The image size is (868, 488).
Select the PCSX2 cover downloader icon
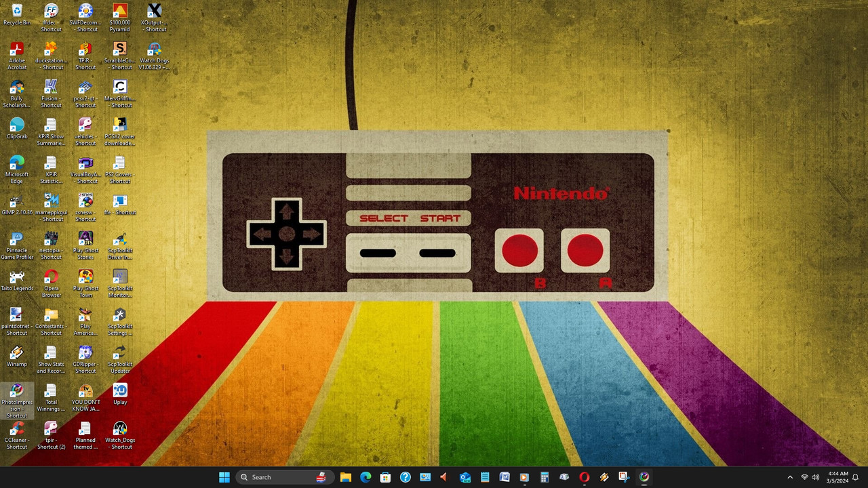[119, 131]
